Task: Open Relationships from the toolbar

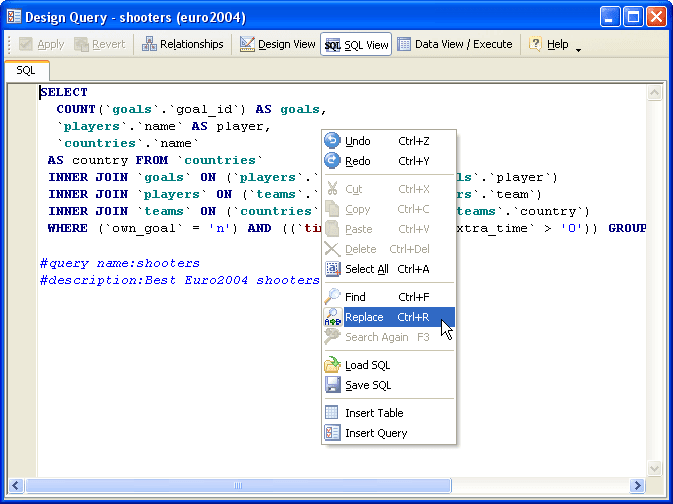Action: 183,44
